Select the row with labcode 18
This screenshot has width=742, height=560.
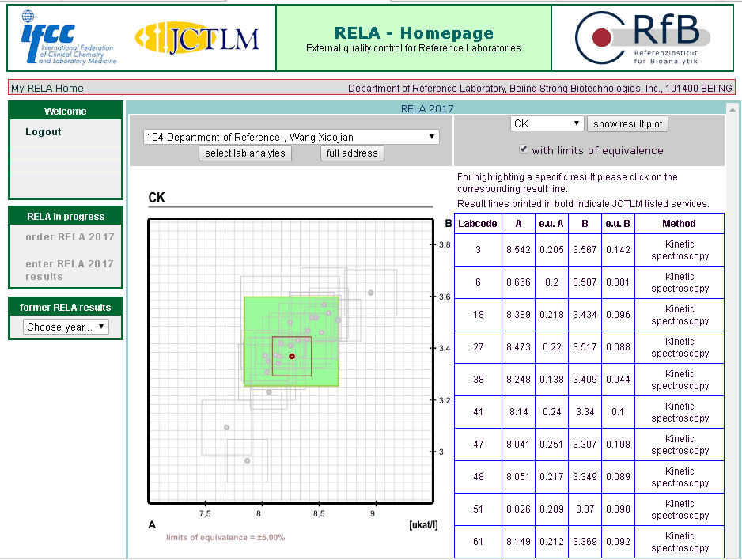pos(589,315)
